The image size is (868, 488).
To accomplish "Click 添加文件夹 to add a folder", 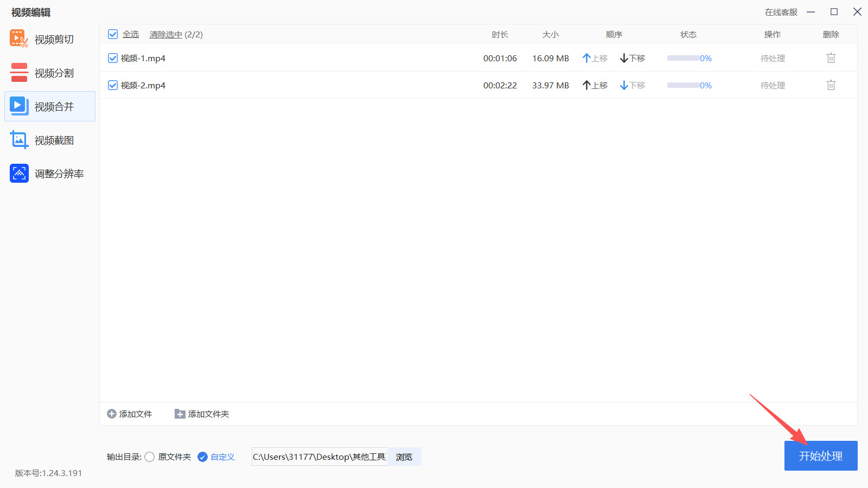I will [202, 414].
